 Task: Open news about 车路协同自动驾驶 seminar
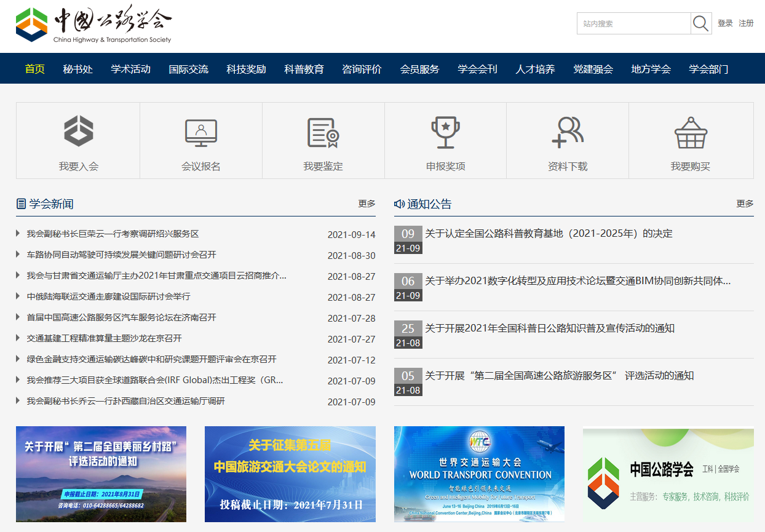(x=121, y=255)
